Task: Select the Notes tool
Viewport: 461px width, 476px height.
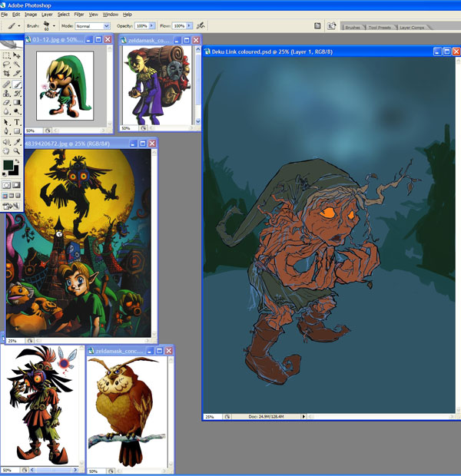Action: (x=6, y=142)
